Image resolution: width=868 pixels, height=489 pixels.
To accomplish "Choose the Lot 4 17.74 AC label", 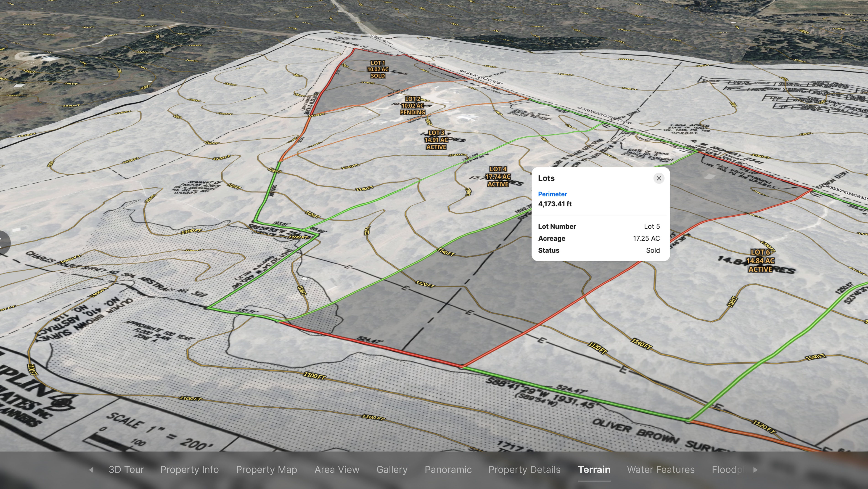I will click(498, 177).
